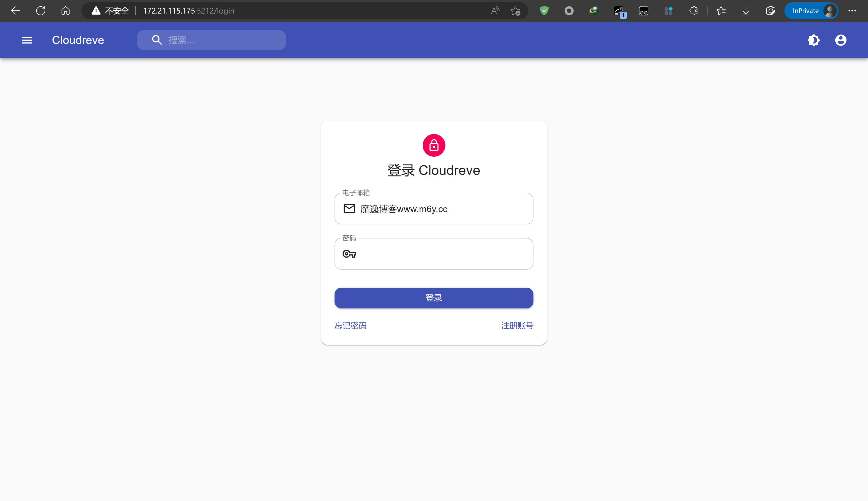
Task: Open the browser settings three-dot menu
Action: click(x=852, y=11)
